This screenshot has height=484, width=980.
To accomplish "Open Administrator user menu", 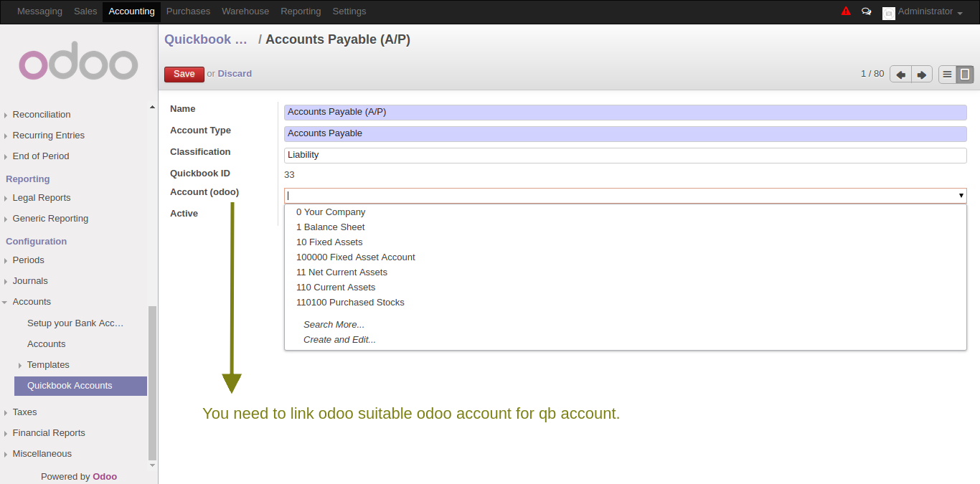I will coord(930,11).
